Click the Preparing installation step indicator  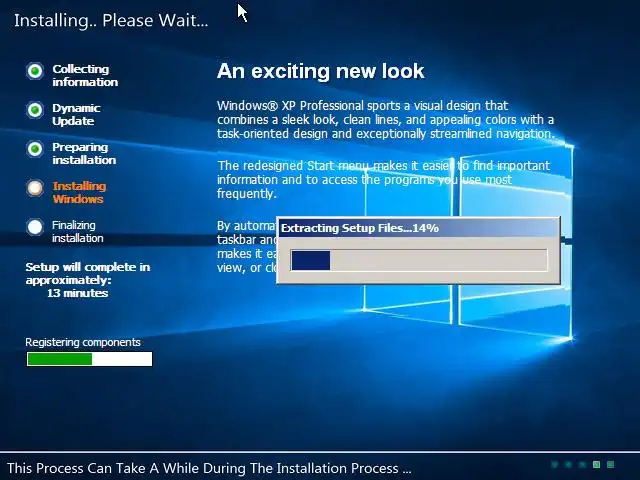(x=35, y=149)
